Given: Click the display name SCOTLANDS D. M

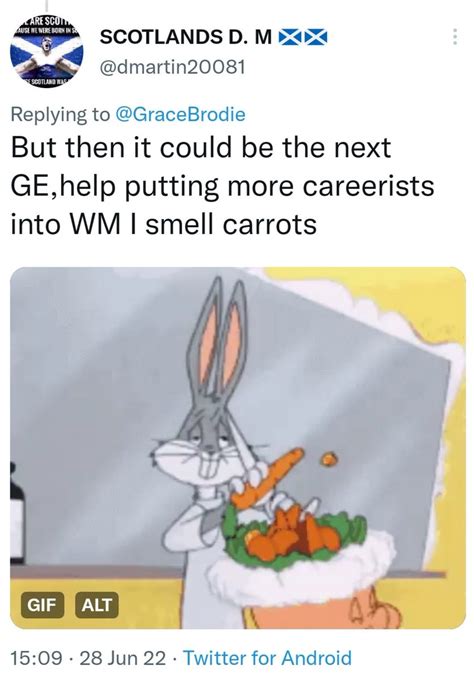Looking at the screenshot, I should 186,37.
